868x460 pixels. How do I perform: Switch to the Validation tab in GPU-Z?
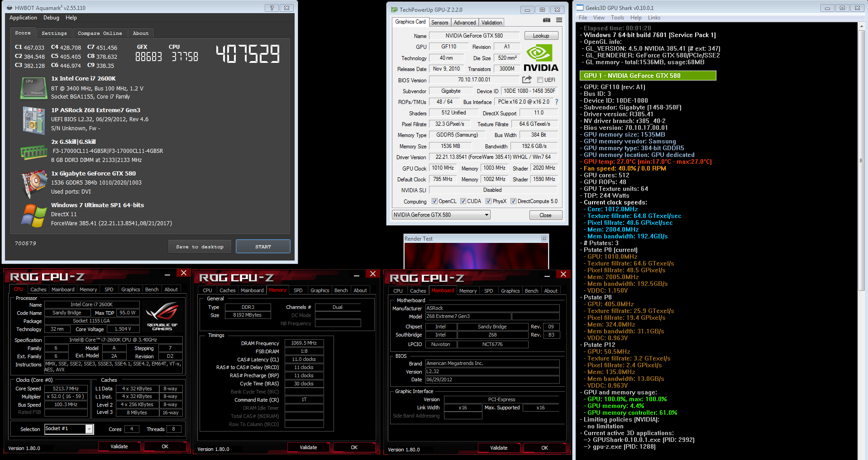491,23
